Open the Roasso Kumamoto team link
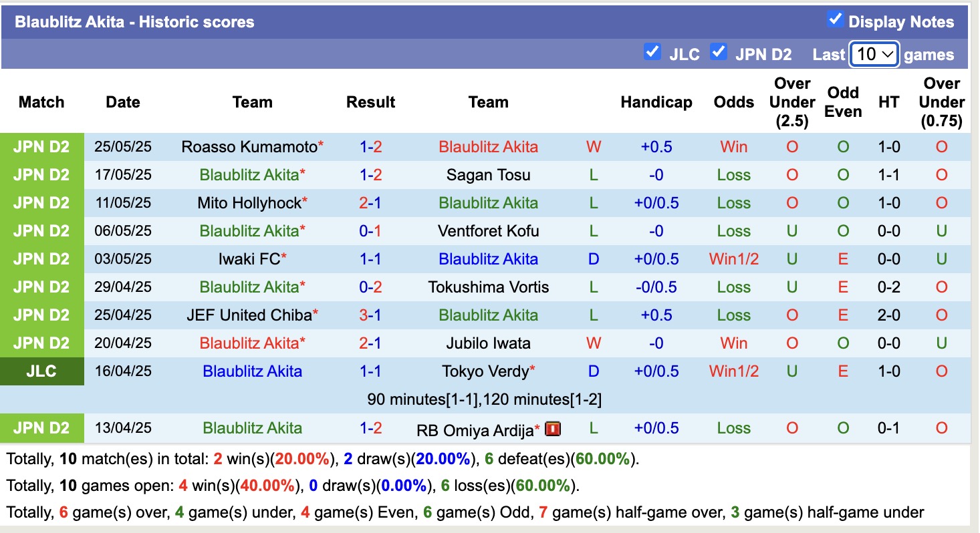980x533 pixels. pyautogui.click(x=249, y=147)
